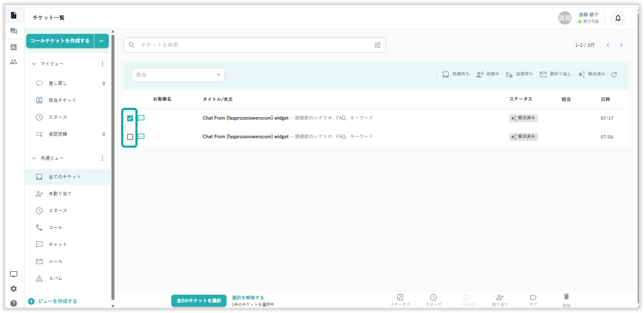Click the refresh ticket list icon
The image size is (644, 313).
pos(614,74)
